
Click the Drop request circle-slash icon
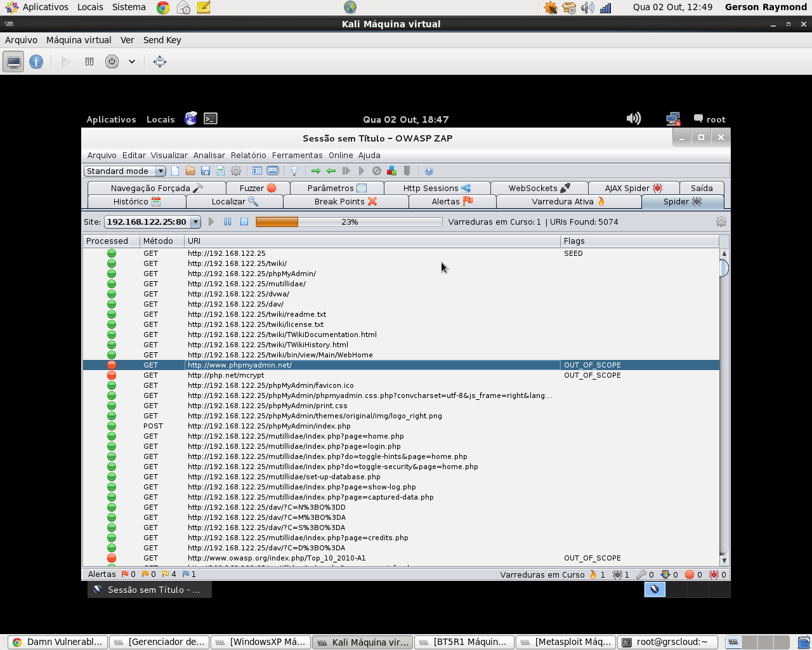point(377,171)
